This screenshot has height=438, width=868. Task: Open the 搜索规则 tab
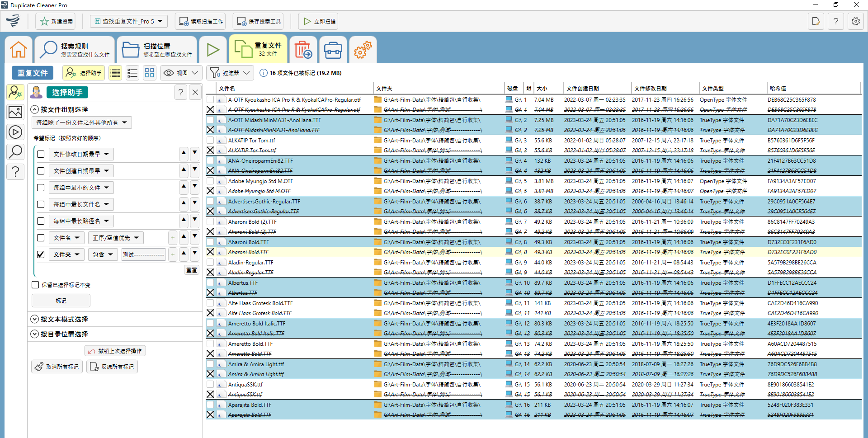[74, 49]
